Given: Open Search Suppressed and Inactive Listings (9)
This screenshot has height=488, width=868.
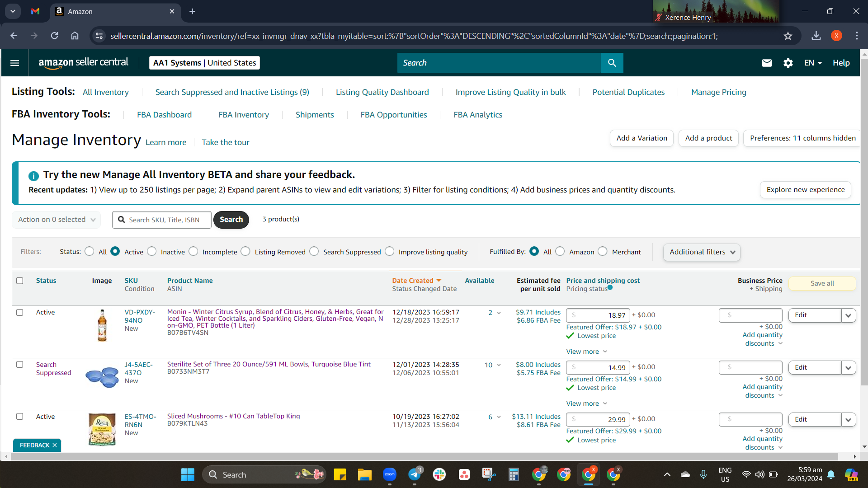Looking at the screenshot, I should tap(232, 92).
